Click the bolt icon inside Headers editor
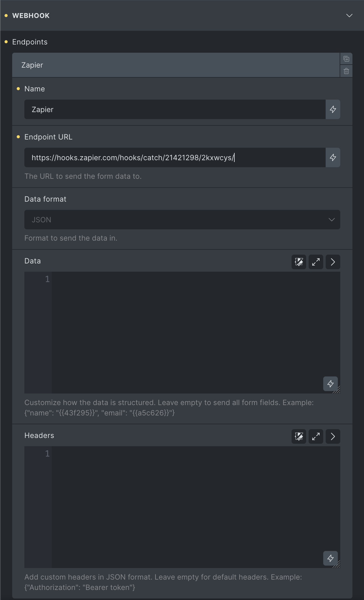364x600 pixels. coord(330,558)
